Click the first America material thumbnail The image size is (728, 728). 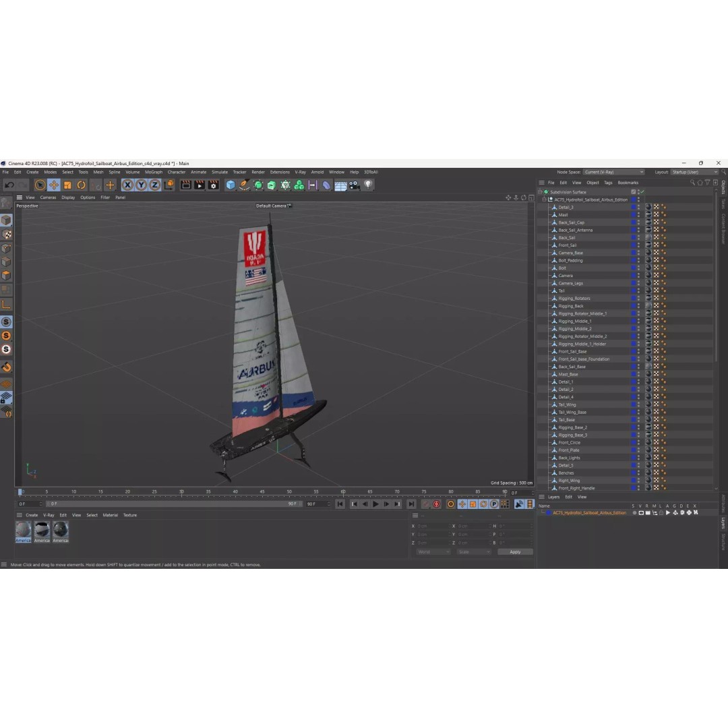23,532
